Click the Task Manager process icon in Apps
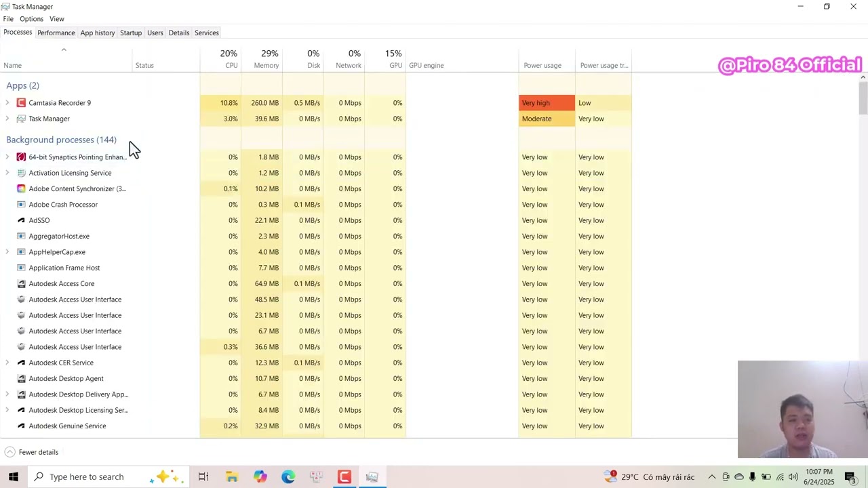The width and height of the screenshot is (868, 488). point(21,119)
